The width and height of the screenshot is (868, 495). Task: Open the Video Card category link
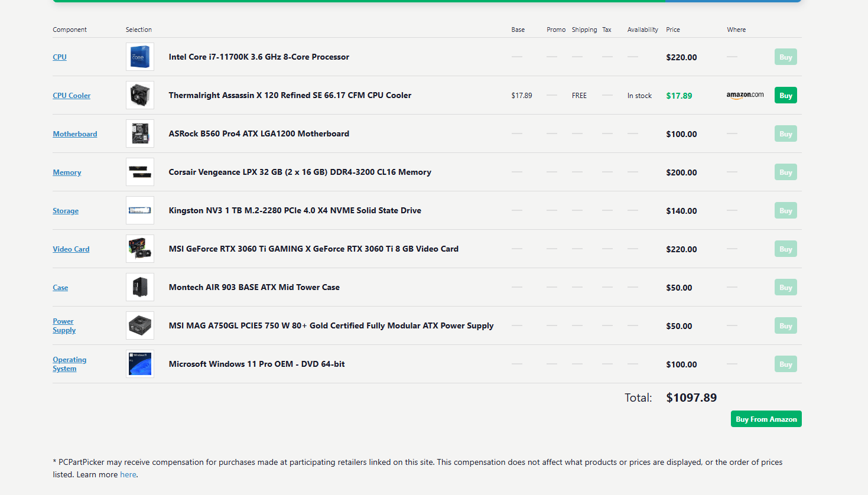pos(71,249)
